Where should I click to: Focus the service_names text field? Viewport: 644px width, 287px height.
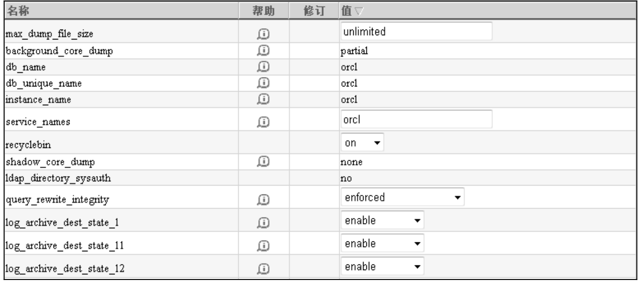[415, 119]
